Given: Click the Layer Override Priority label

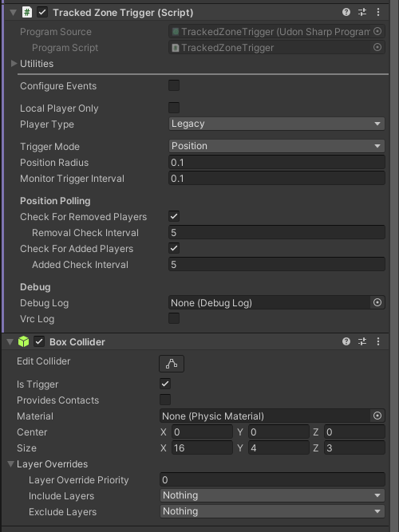Looking at the screenshot, I should click(78, 479).
